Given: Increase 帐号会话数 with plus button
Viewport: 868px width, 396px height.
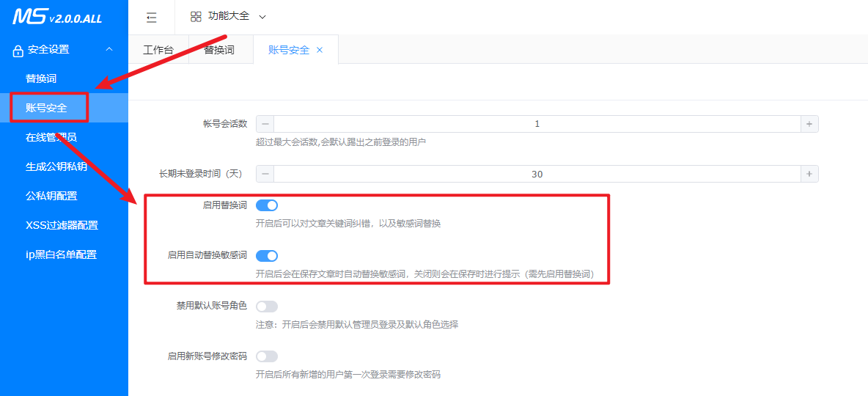Looking at the screenshot, I should (809, 124).
